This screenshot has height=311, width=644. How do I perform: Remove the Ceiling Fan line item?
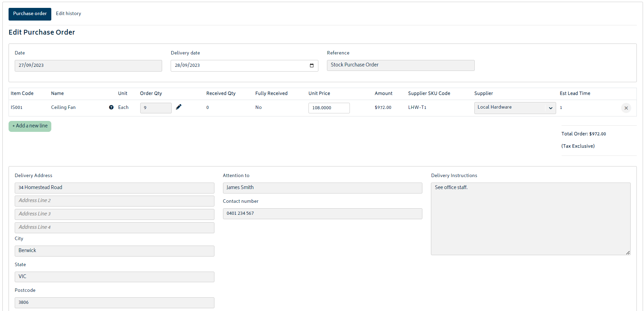coord(626,108)
